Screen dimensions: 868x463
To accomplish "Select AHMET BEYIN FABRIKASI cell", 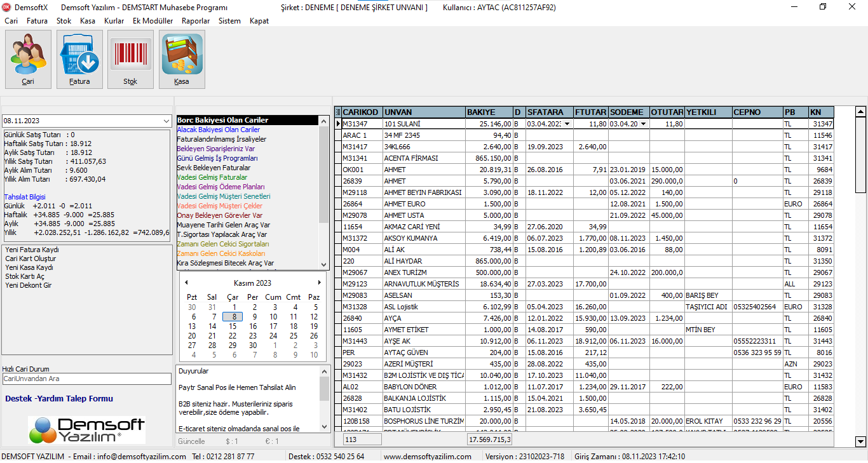I will coord(424,192).
